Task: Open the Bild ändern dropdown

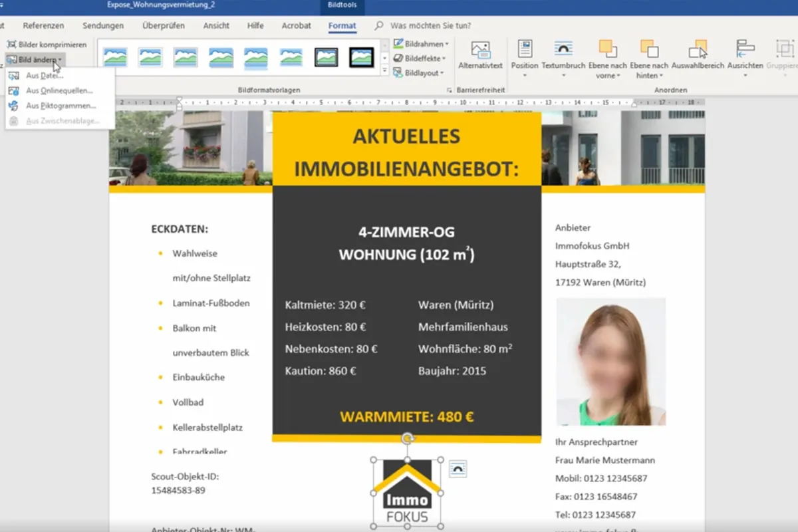Action: pos(35,60)
